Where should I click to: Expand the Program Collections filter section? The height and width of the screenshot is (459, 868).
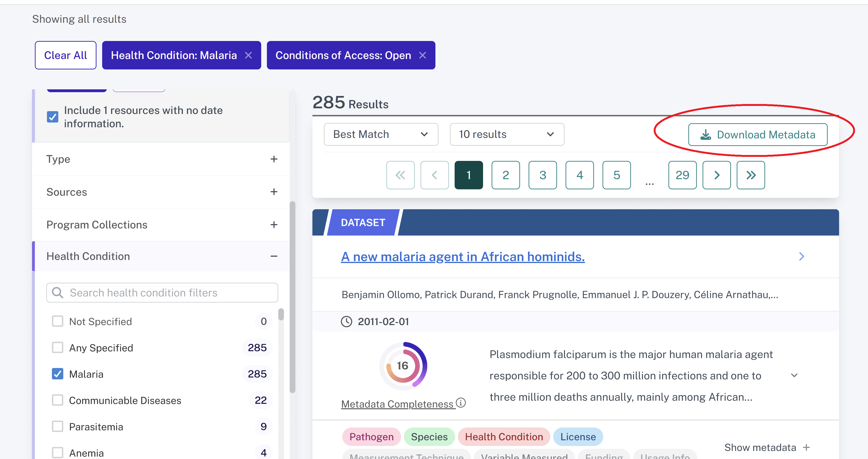[161, 225]
